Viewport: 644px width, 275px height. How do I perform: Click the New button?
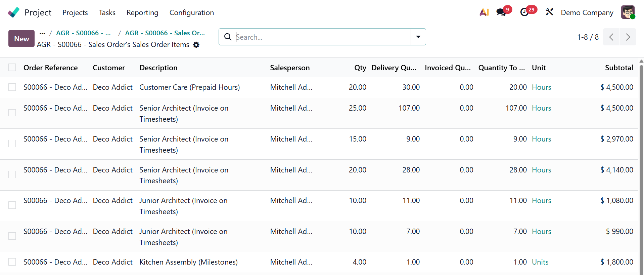pos(21,39)
